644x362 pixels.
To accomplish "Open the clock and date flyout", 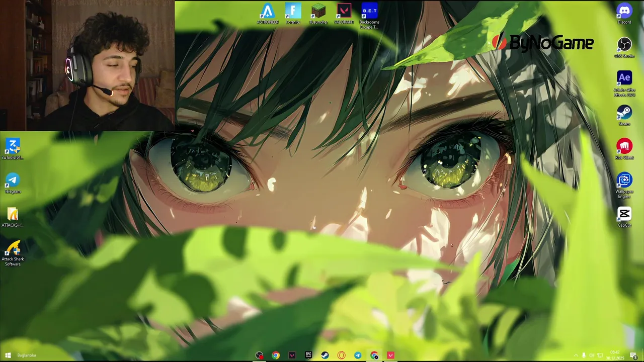I will click(x=615, y=355).
